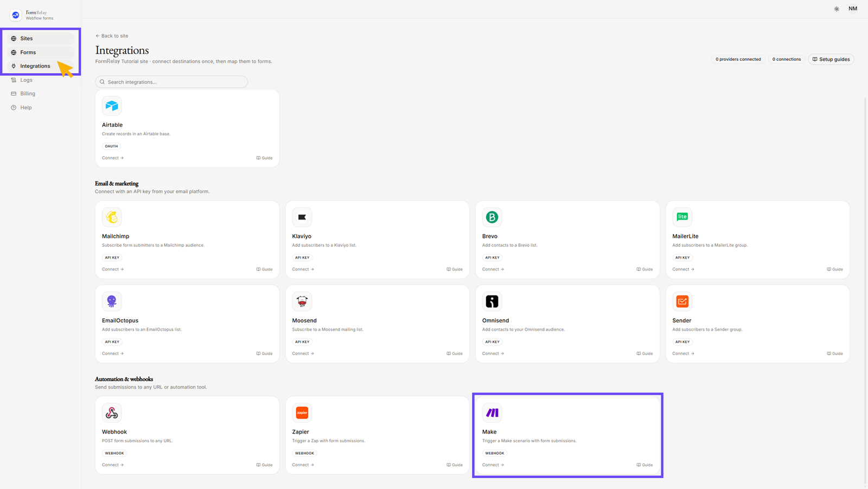
Task: Click Connect on the Zapier card
Action: pyautogui.click(x=303, y=465)
